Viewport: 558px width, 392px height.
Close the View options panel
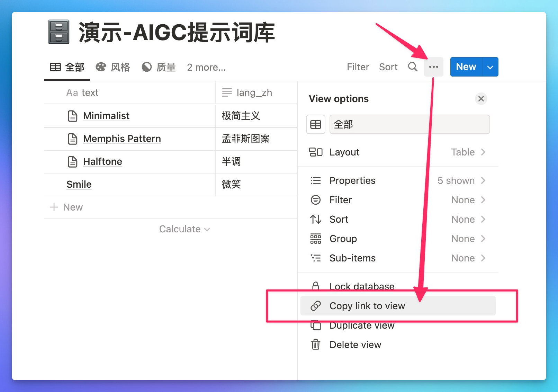coord(481,99)
